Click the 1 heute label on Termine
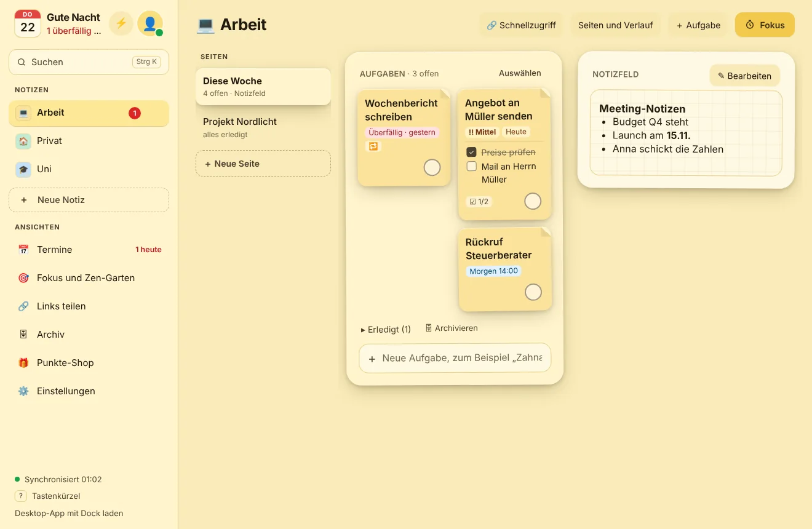Screen dimensions: 812x529 (148, 250)
